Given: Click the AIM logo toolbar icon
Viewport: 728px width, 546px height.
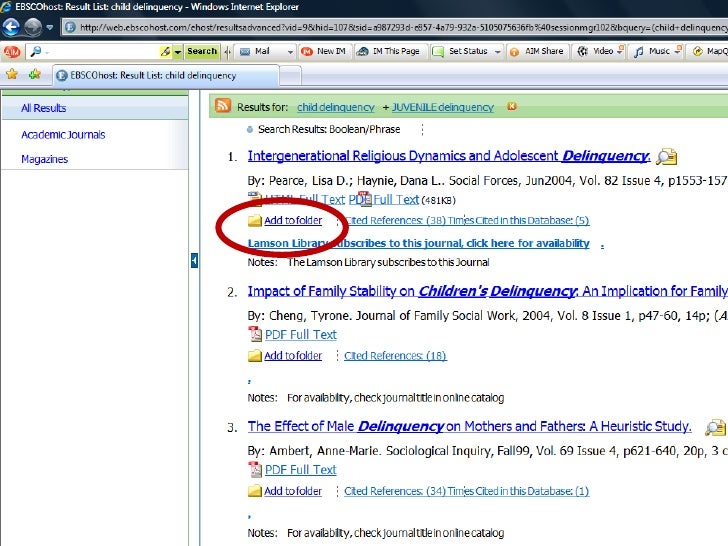Looking at the screenshot, I should click(12, 52).
